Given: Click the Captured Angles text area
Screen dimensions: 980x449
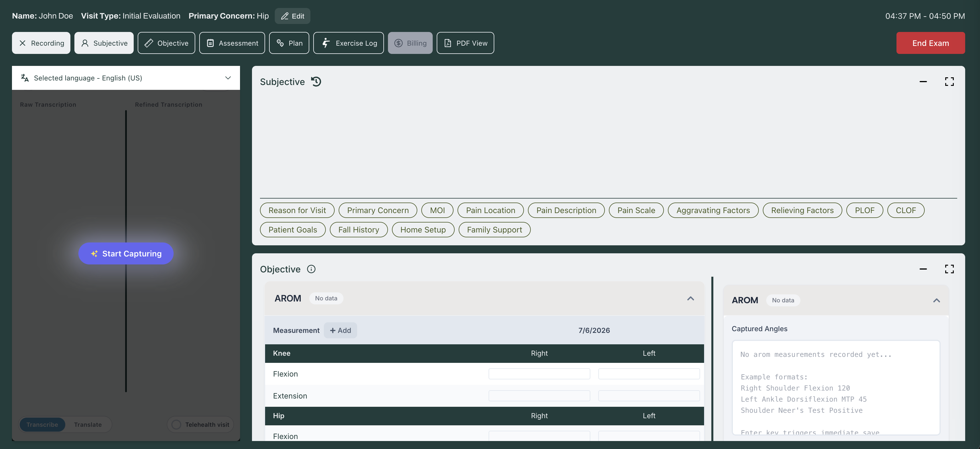Looking at the screenshot, I should (836, 387).
